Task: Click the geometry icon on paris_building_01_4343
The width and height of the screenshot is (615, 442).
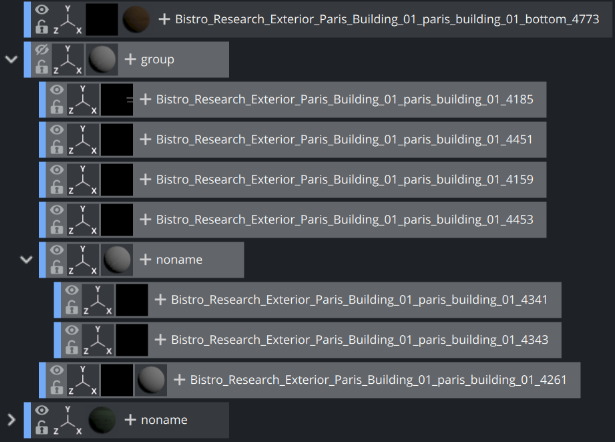Action: point(132,339)
